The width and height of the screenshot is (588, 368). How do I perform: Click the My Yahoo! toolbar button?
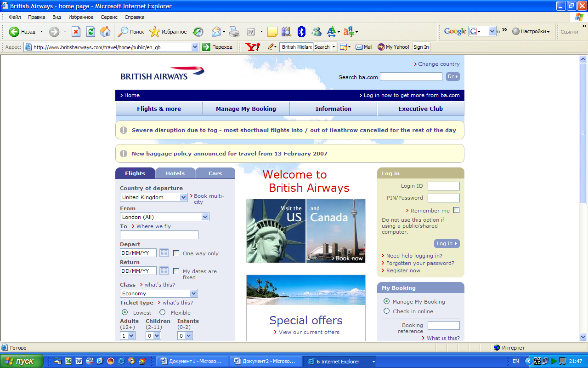(393, 47)
